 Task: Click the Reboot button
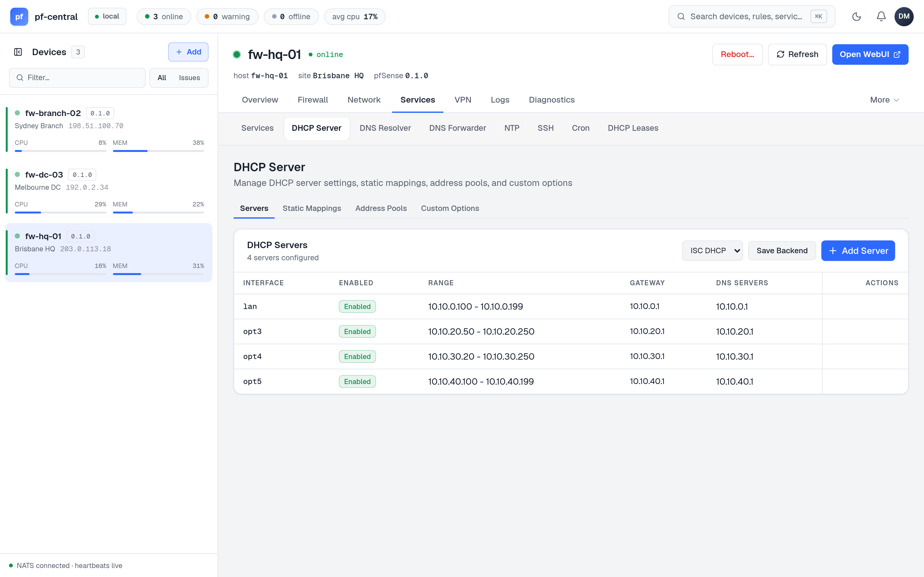click(x=737, y=54)
